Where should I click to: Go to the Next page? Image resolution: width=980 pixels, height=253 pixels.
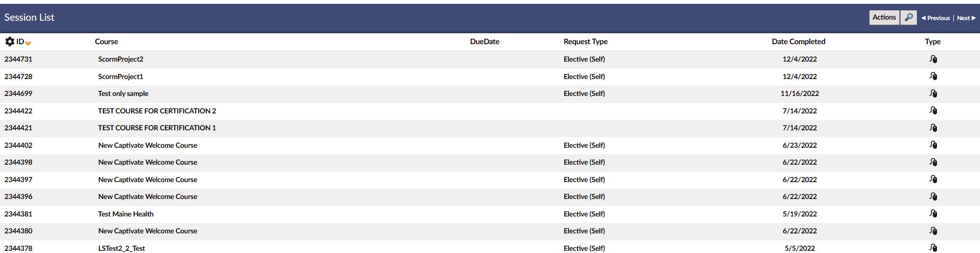click(x=966, y=18)
